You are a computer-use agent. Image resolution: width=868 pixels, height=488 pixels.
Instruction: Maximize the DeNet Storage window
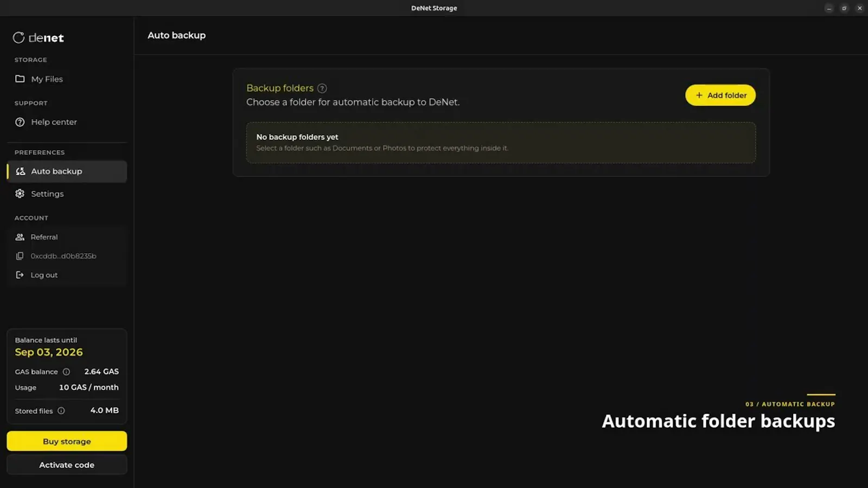tap(844, 8)
